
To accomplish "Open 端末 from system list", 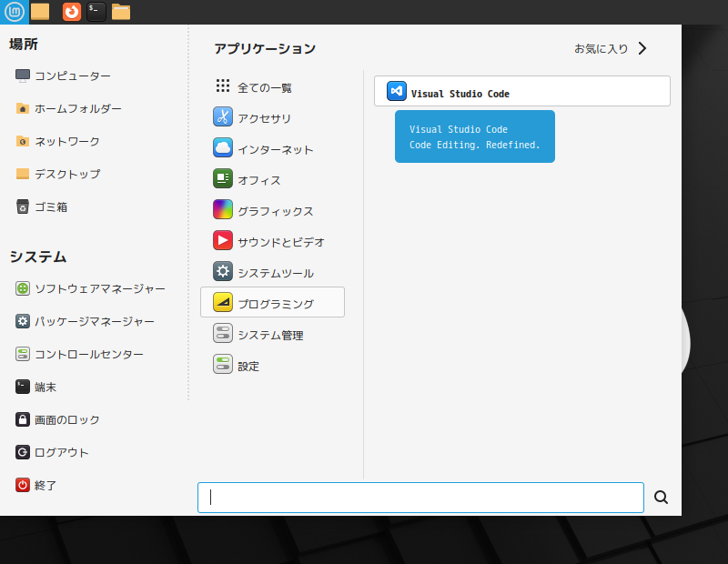I will [36, 387].
